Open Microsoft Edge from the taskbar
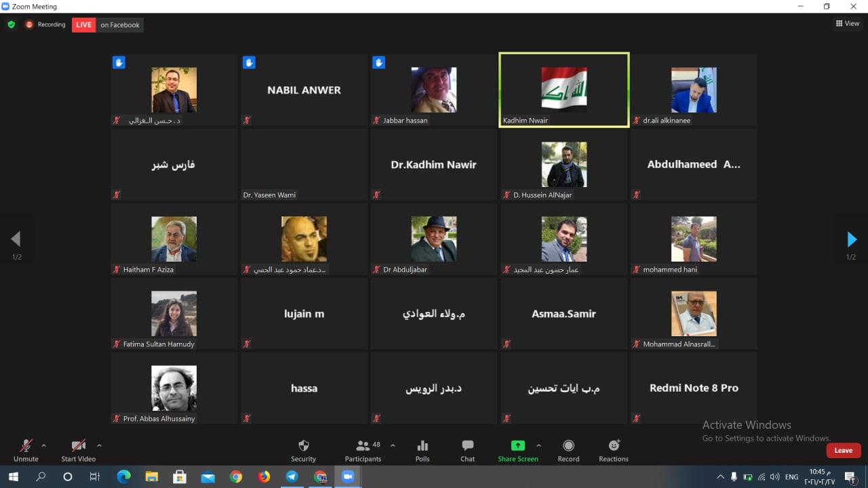 coord(123,476)
